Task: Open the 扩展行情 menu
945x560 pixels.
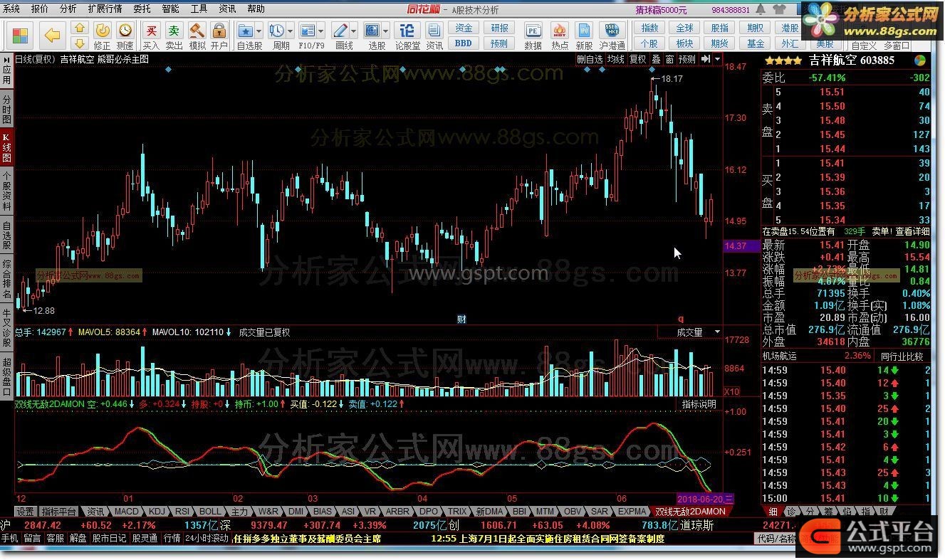Action: coord(105,9)
